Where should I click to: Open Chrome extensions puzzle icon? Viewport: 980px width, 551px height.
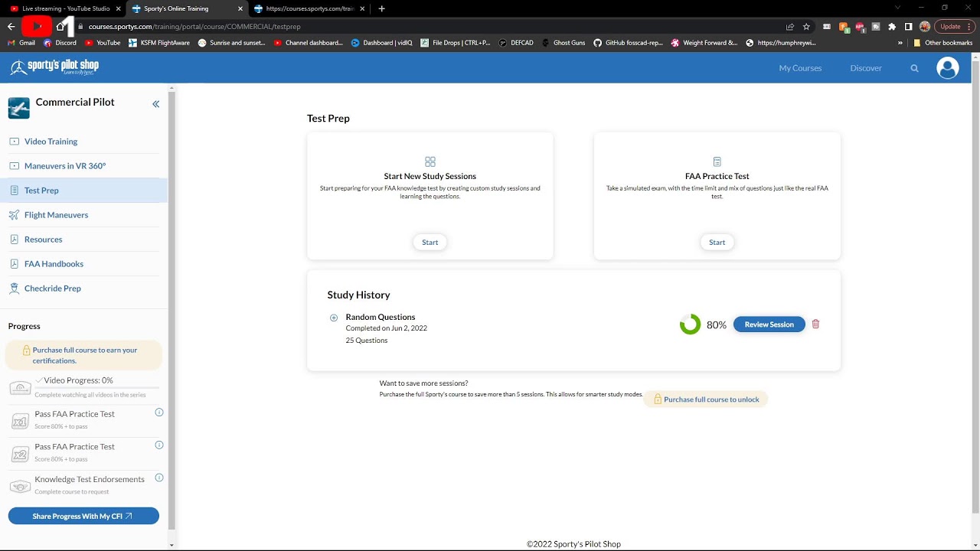click(892, 26)
